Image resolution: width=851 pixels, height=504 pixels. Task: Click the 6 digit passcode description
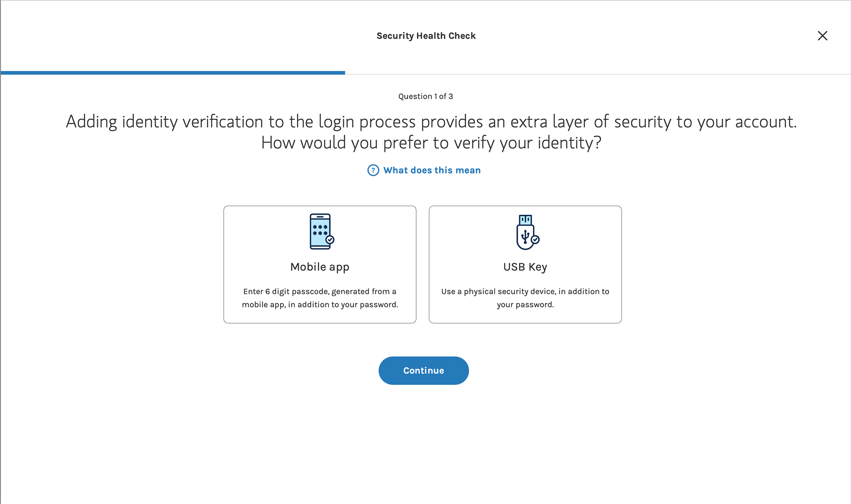click(320, 298)
